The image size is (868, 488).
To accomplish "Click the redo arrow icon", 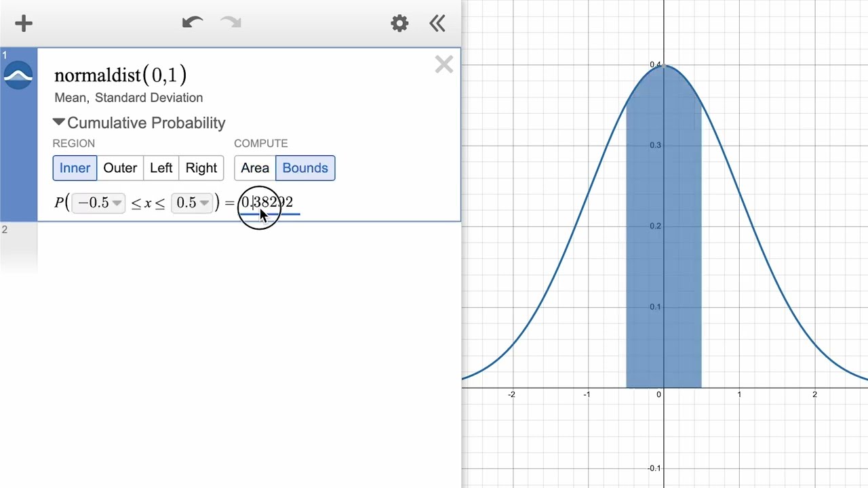I will (231, 23).
